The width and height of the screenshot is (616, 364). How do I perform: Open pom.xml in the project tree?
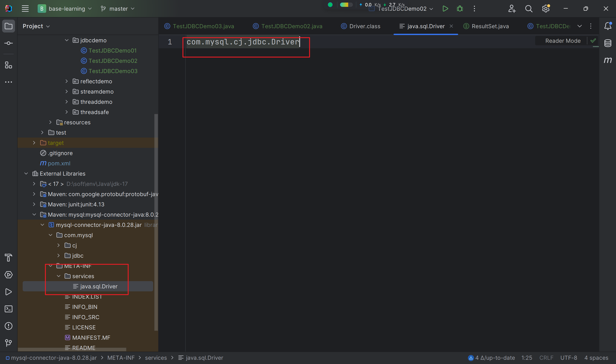pyautogui.click(x=59, y=163)
